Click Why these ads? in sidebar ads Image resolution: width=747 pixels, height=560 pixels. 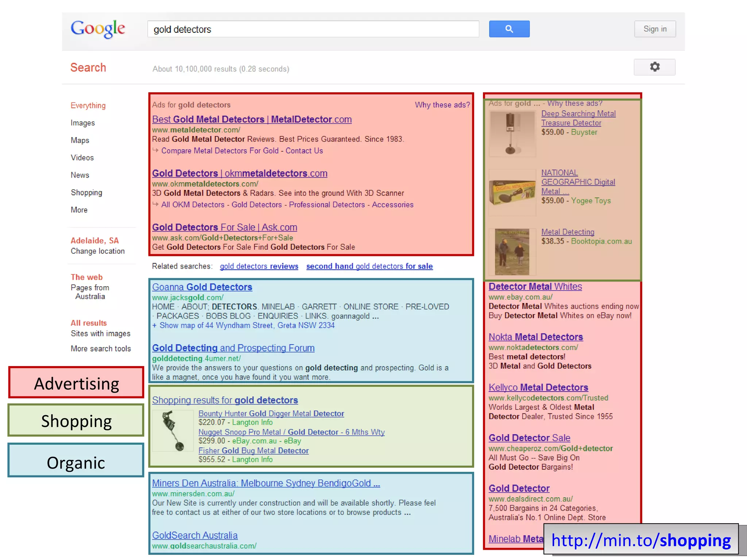(575, 103)
